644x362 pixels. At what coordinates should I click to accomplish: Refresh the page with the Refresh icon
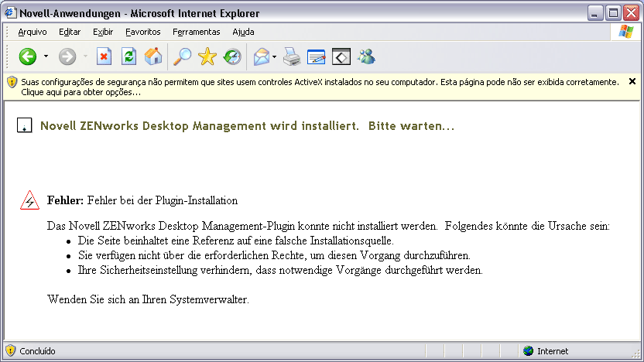pyautogui.click(x=128, y=56)
